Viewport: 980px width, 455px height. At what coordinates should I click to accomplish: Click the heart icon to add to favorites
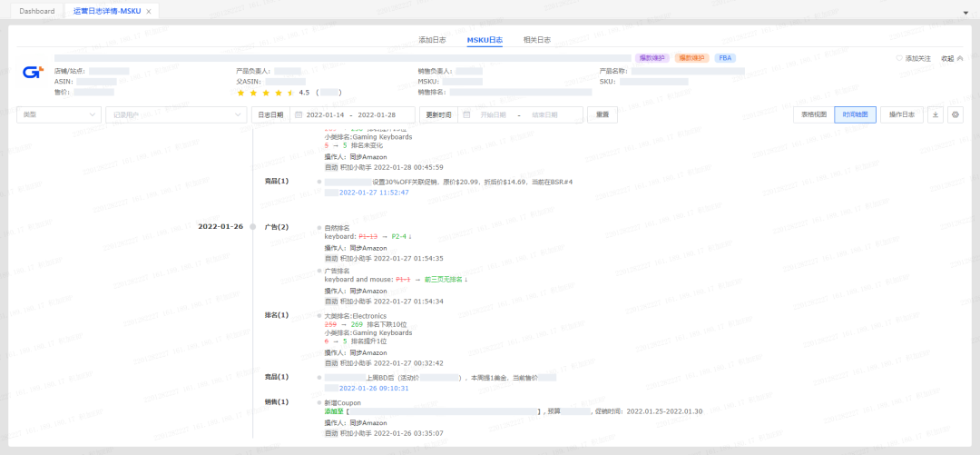click(899, 58)
